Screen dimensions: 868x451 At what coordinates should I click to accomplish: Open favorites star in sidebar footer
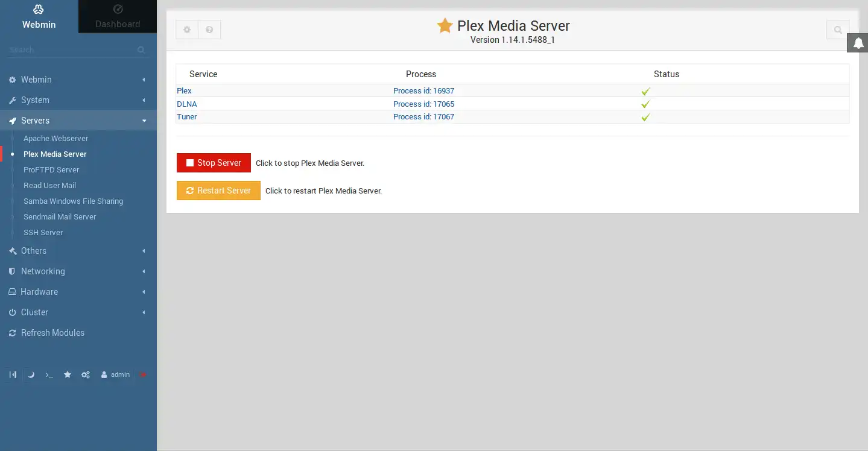point(68,375)
